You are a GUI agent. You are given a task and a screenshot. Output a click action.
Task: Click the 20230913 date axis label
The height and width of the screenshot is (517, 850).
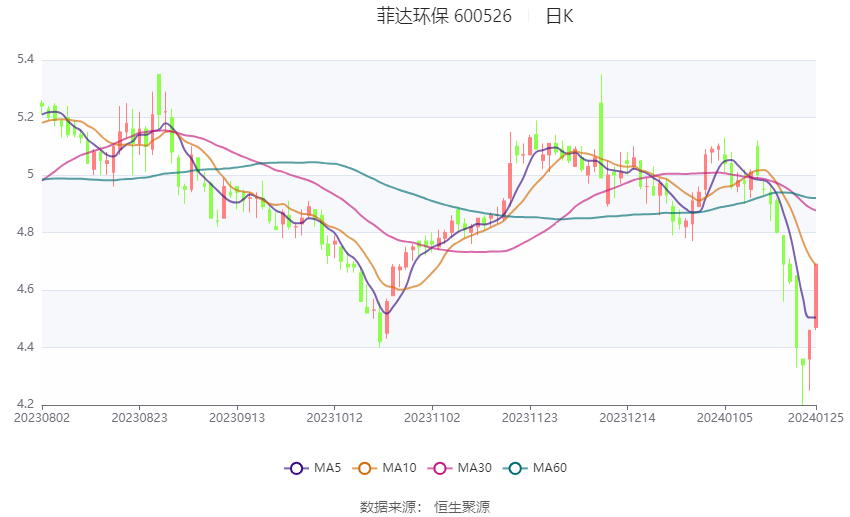coord(237,418)
